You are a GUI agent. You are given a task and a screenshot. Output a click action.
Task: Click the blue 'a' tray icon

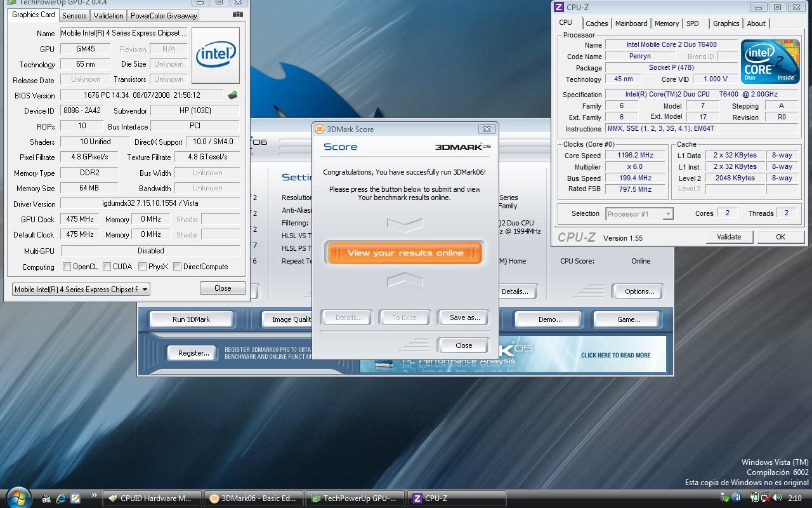[x=738, y=498]
